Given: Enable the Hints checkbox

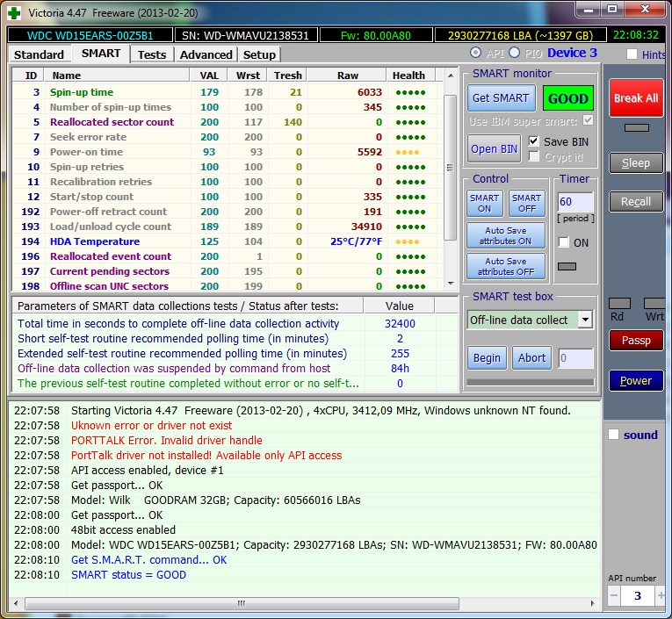Looking at the screenshot, I should (632, 54).
